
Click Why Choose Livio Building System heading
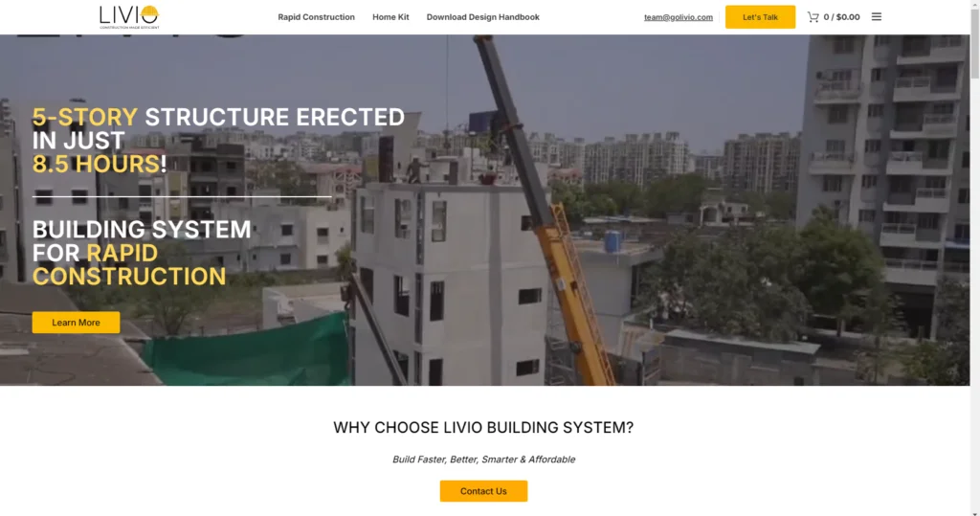click(483, 427)
